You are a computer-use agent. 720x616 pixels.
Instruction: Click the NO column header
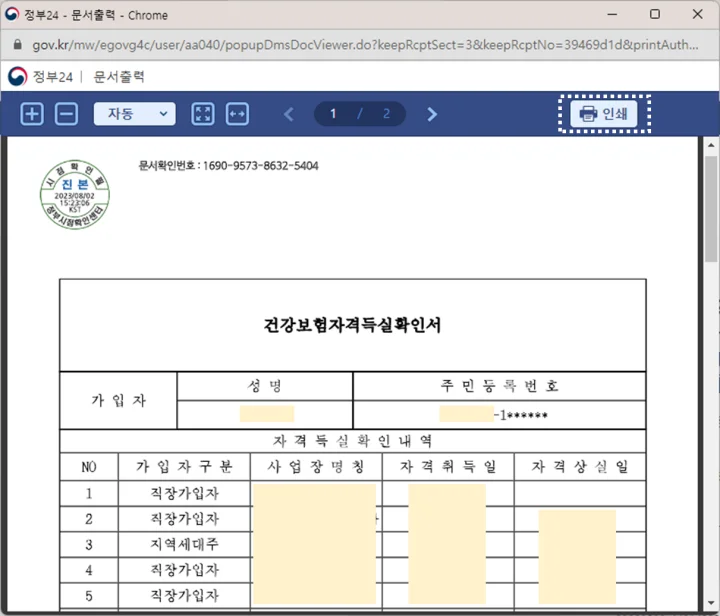89,467
